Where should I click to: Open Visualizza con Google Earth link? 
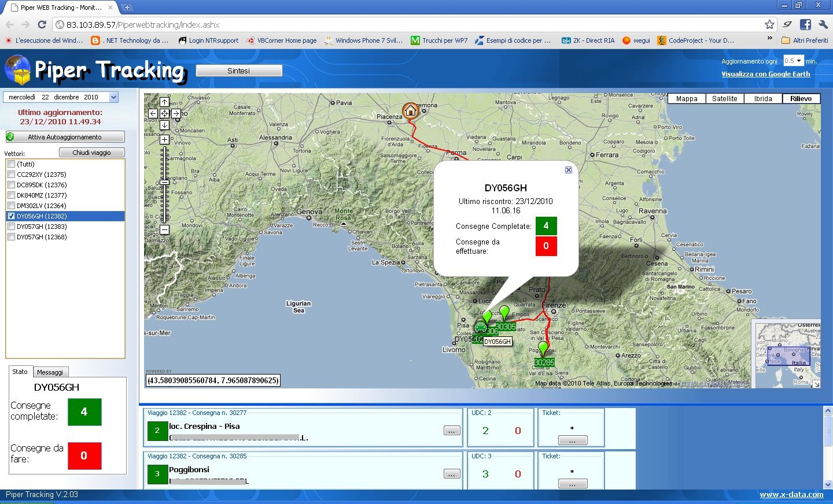click(765, 74)
